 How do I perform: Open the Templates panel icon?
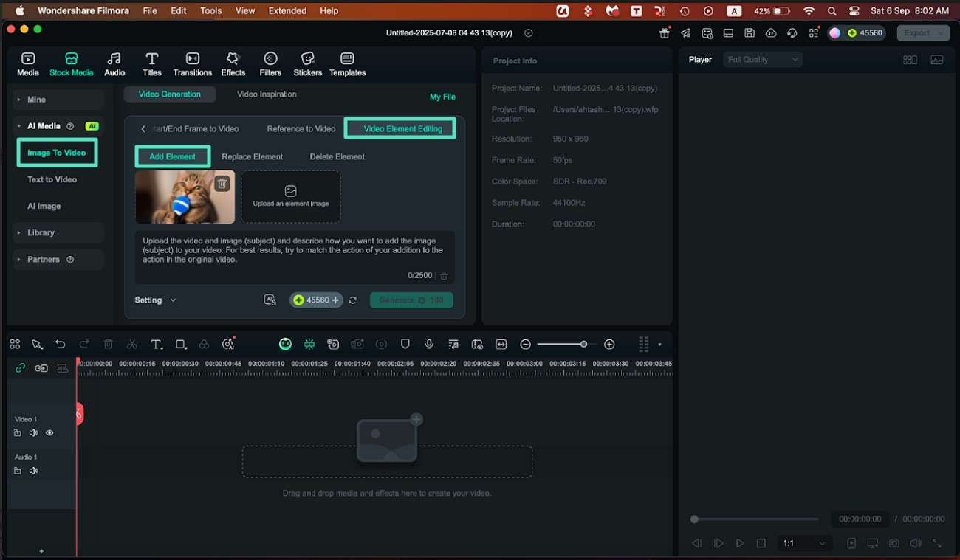pos(347,59)
